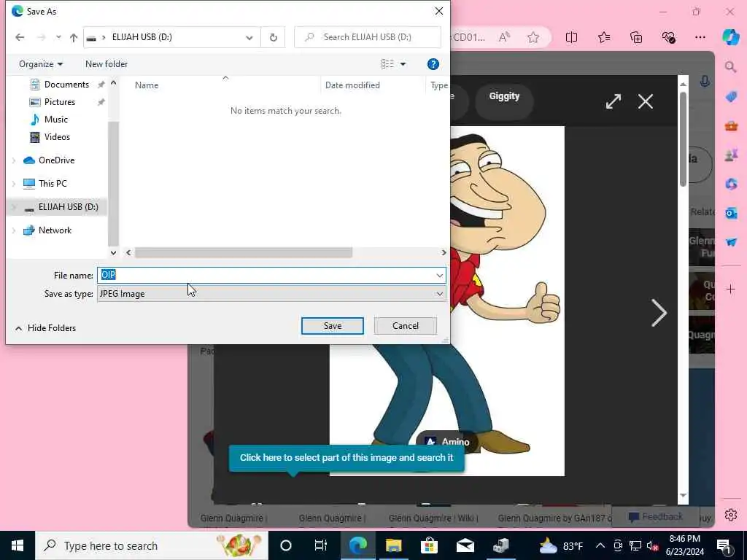Viewport: 747px width, 560px height.
Task: Sort files by Date modified column
Action: tap(352, 85)
